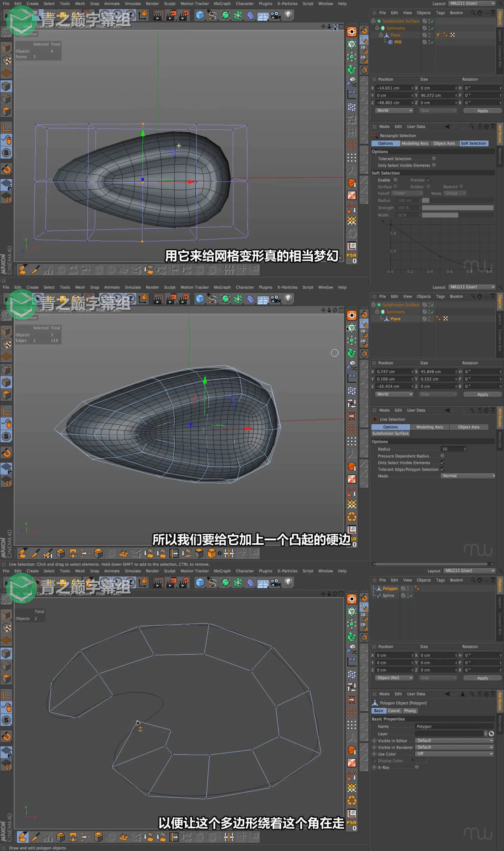Toggle the FFD deformer enable checkmark
The image size is (504, 851).
click(x=432, y=42)
